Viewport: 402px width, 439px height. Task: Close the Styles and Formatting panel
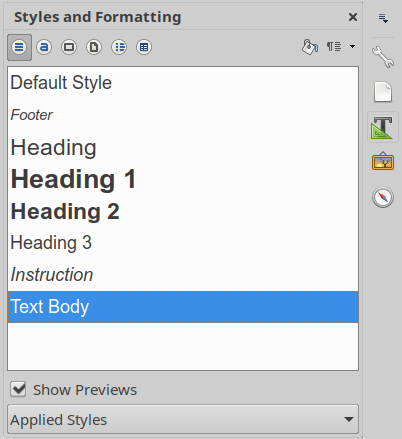pos(353,17)
